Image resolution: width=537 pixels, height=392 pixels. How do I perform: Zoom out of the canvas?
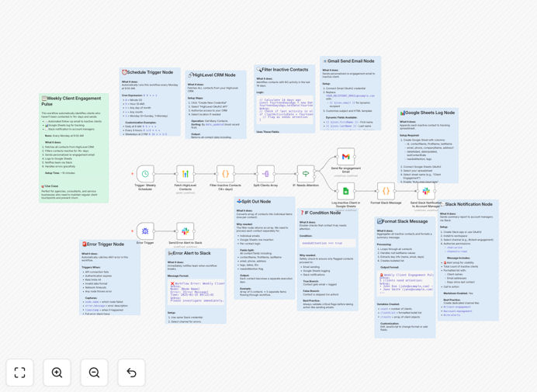pos(94,373)
